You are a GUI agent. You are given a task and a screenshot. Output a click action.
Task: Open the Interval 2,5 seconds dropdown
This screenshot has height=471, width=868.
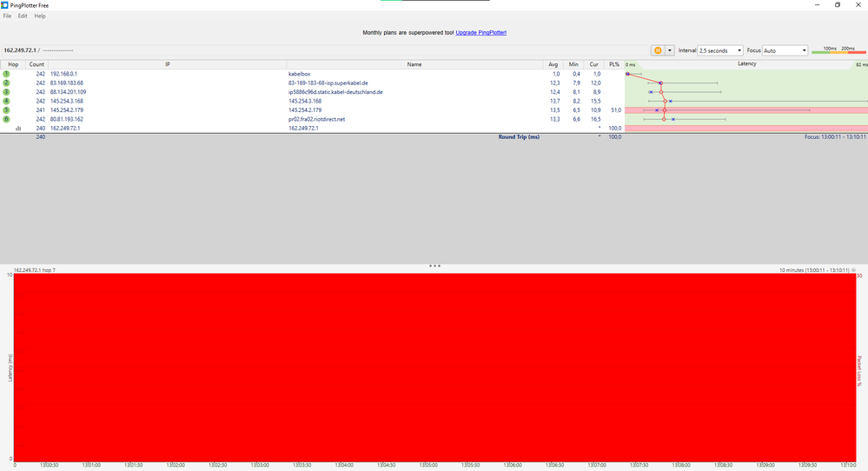[x=719, y=50]
